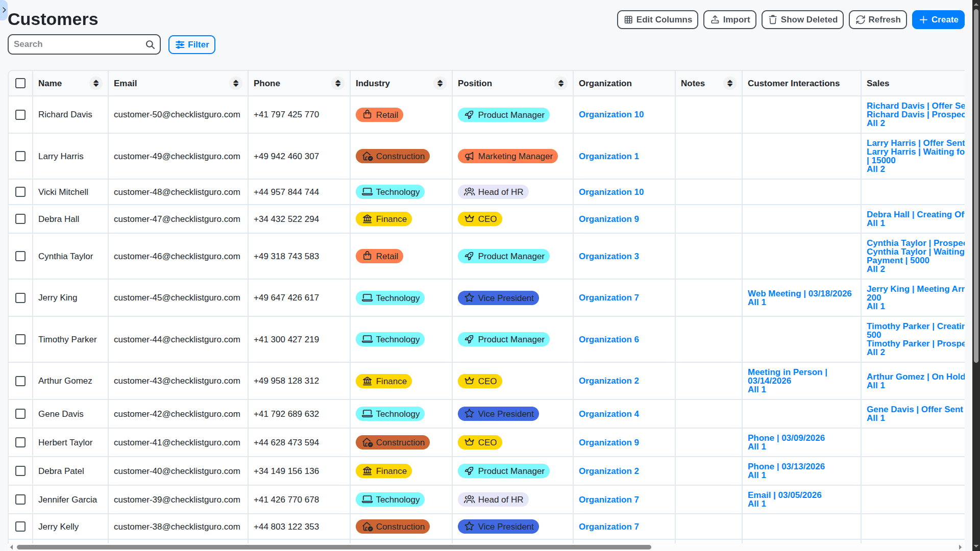Check the select-all checkbox in header
The image size is (980, 551).
[20, 83]
